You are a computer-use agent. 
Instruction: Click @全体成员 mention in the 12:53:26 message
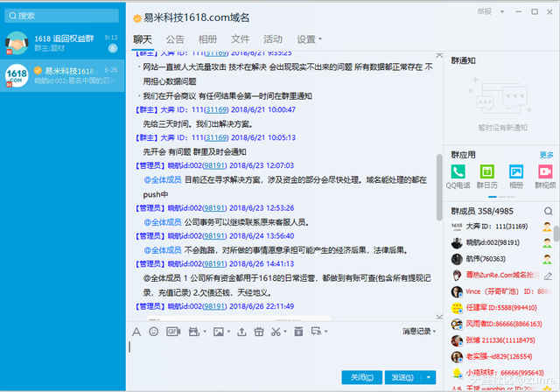click(163, 222)
